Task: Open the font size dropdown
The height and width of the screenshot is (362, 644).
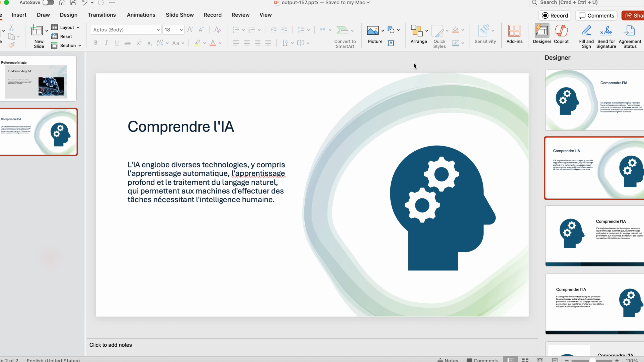Action: click(x=181, y=30)
